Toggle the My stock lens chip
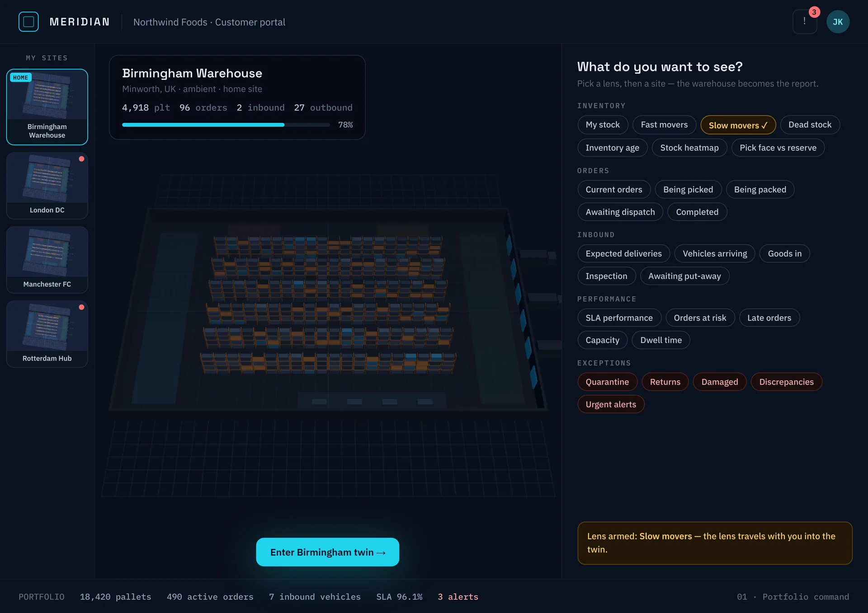The width and height of the screenshot is (868, 613). tap(603, 125)
